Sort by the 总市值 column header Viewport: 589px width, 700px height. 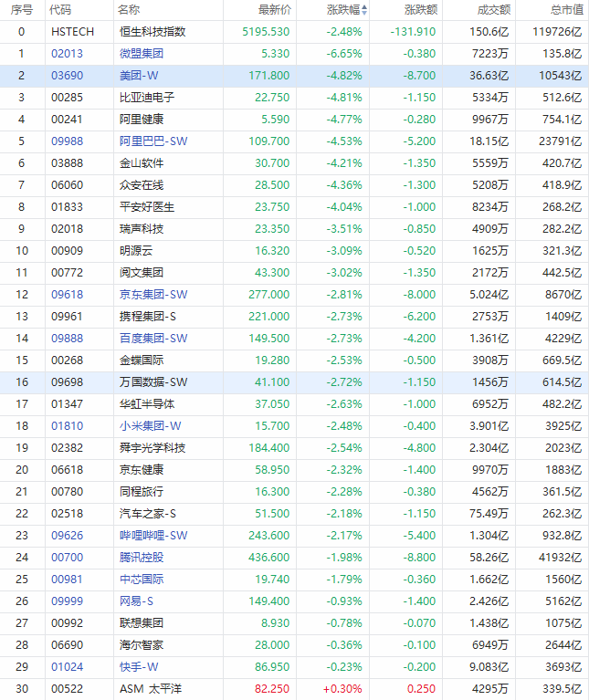tap(567, 10)
